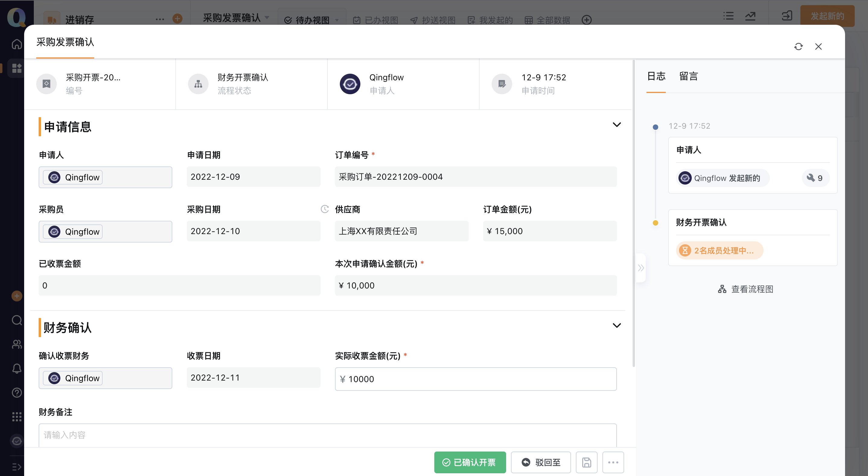Add a new view with circled plus icon
This screenshot has width=868, height=476.
click(587, 20)
